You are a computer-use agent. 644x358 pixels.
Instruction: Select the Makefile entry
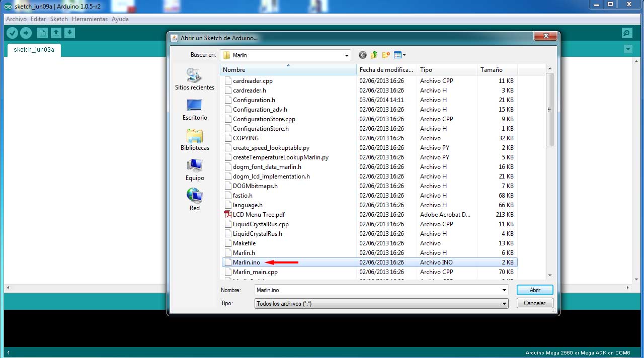pos(244,243)
